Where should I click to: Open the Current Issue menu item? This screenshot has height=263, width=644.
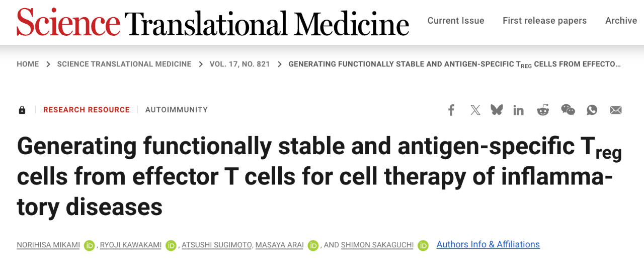point(456,21)
